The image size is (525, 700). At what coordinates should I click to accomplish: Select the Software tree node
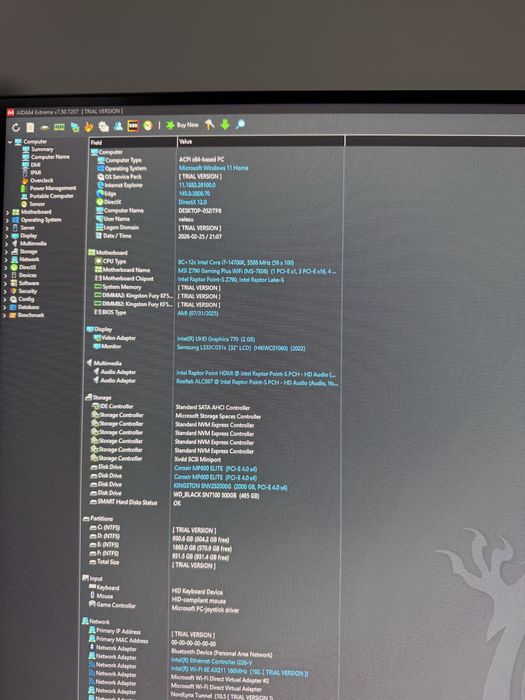click(29, 283)
